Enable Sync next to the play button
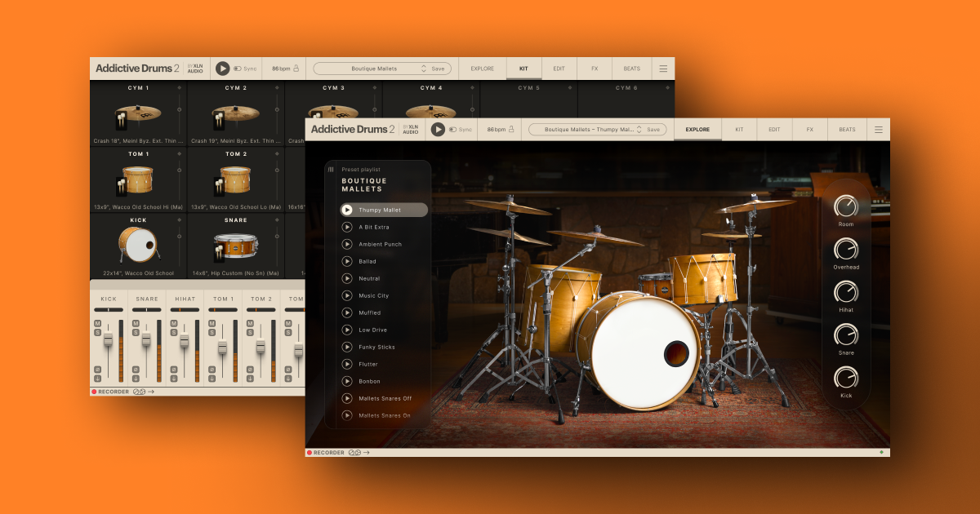Image resolution: width=980 pixels, height=514 pixels. (452, 129)
